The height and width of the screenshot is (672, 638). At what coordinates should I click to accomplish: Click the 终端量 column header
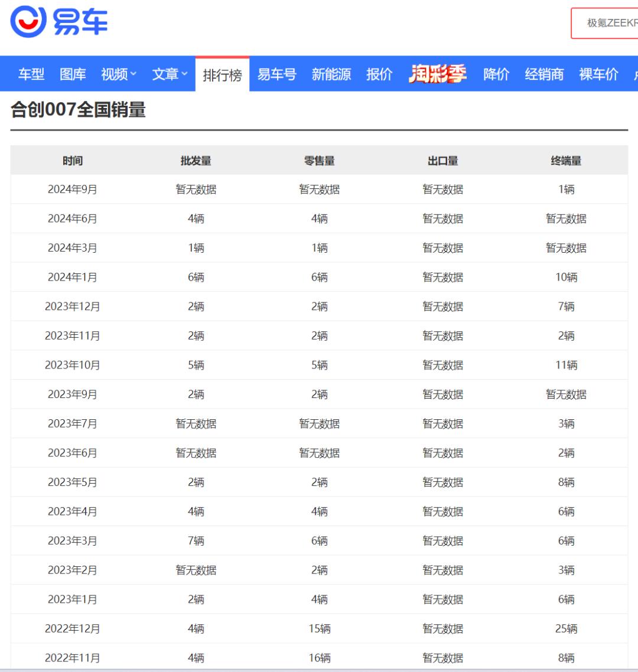coord(567,161)
